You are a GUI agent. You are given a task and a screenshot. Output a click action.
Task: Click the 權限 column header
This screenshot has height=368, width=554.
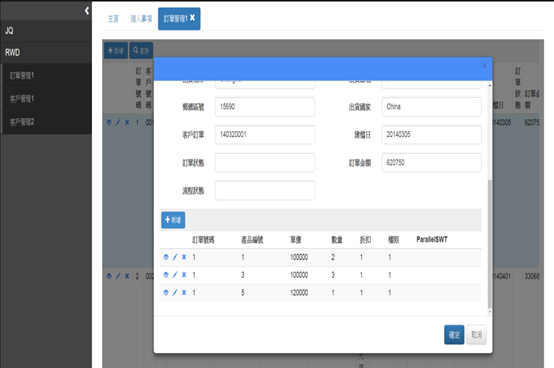tap(394, 240)
